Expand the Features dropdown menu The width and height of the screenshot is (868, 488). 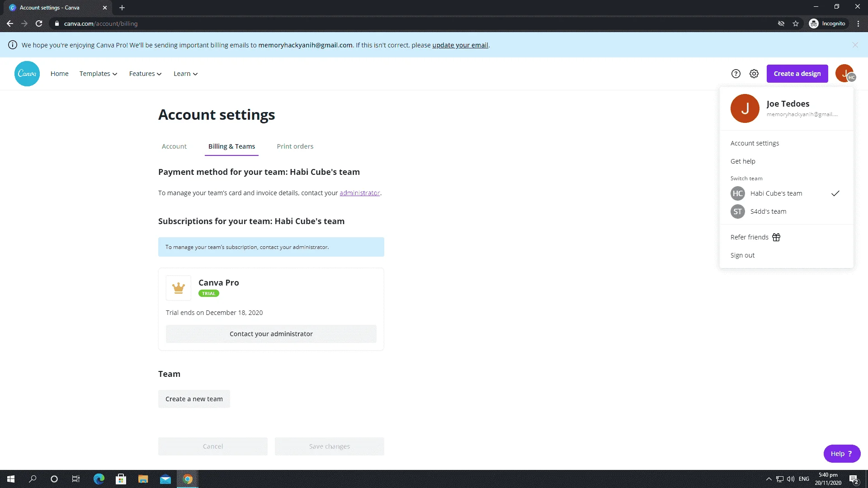click(145, 74)
